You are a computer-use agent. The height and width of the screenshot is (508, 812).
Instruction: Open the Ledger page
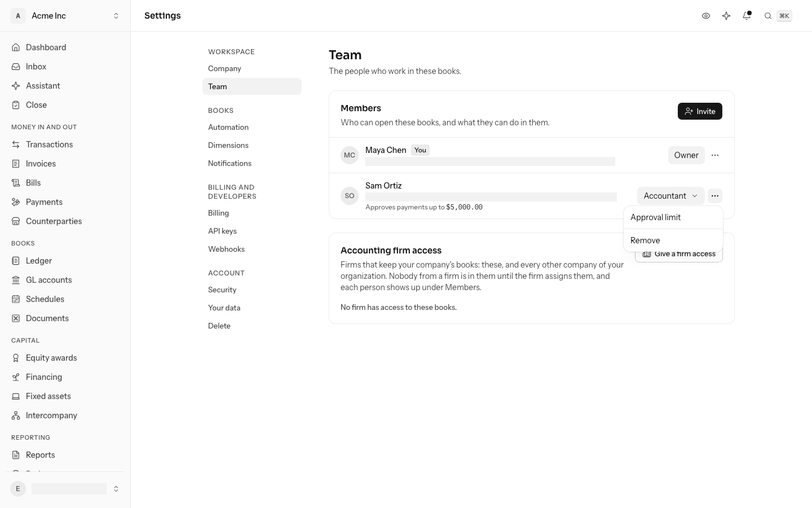65,261
